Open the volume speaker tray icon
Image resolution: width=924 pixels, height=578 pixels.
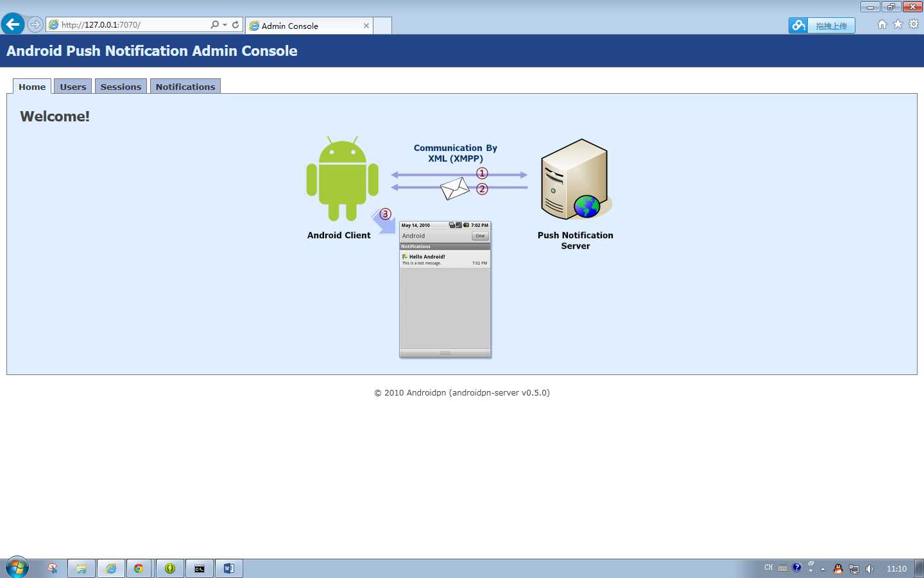tap(869, 569)
